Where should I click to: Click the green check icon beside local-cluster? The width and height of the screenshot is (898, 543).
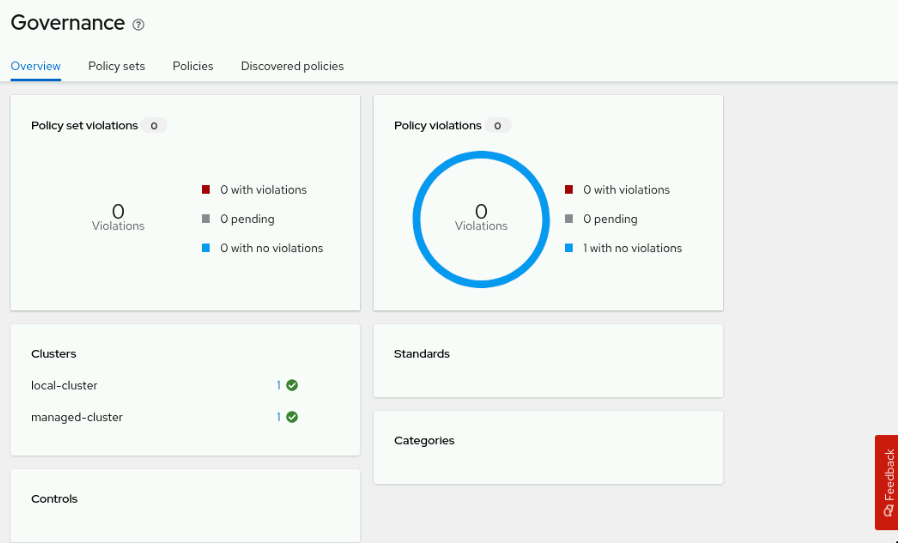[x=292, y=385]
